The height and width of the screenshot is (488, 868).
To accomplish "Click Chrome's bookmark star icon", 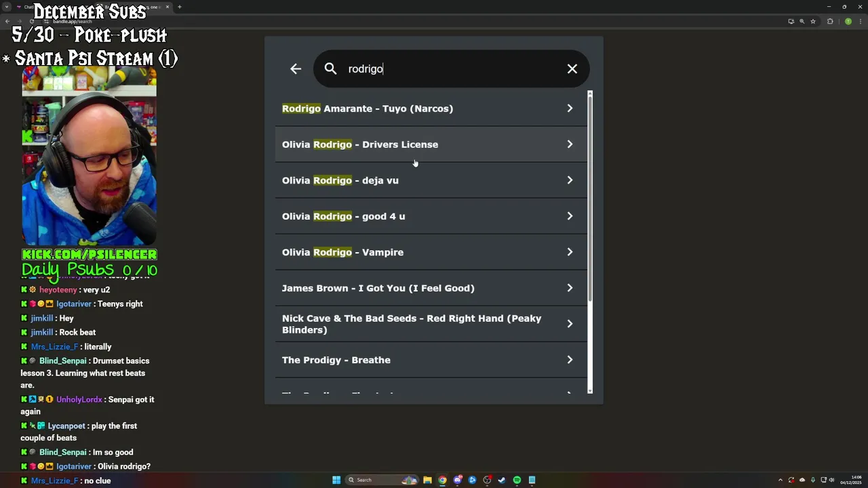I will click(813, 21).
